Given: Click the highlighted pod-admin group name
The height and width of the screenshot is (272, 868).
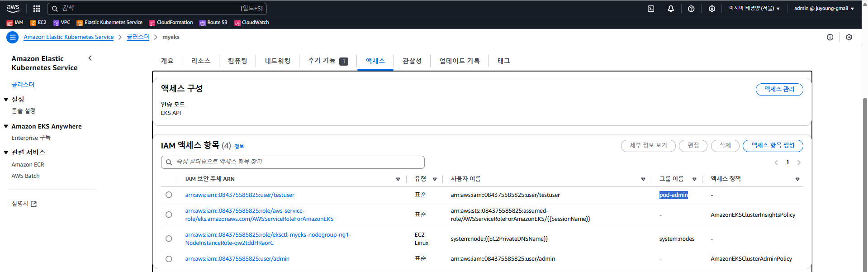Looking at the screenshot, I should [x=674, y=195].
